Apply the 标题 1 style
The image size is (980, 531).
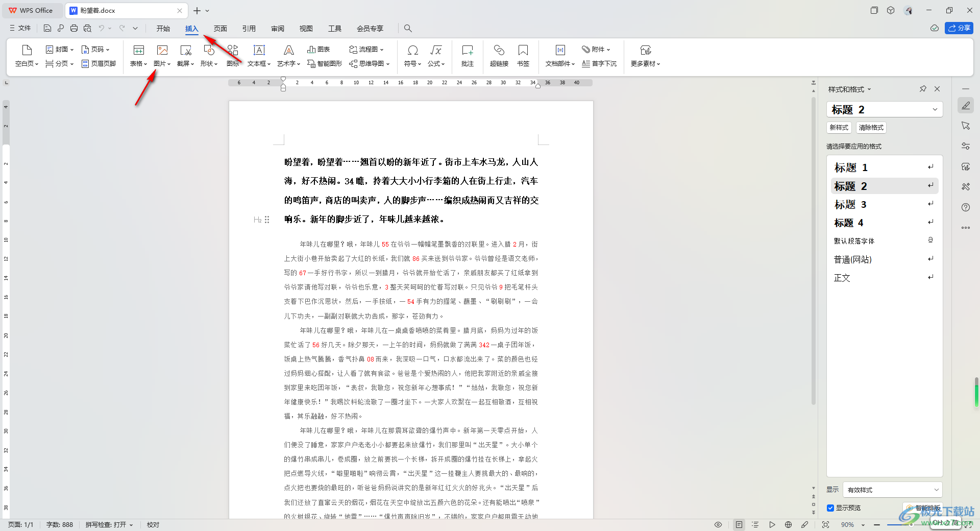885,167
